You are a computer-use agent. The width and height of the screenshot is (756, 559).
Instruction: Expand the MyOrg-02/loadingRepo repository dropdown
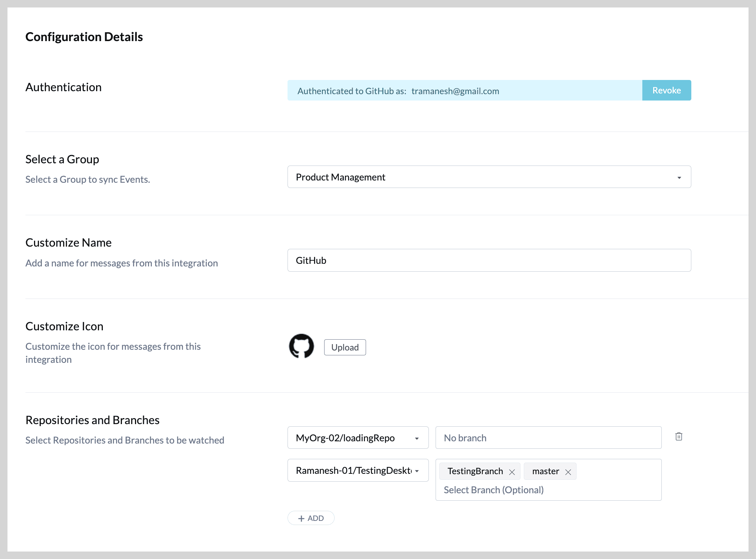pyautogui.click(x=357, y=438)
